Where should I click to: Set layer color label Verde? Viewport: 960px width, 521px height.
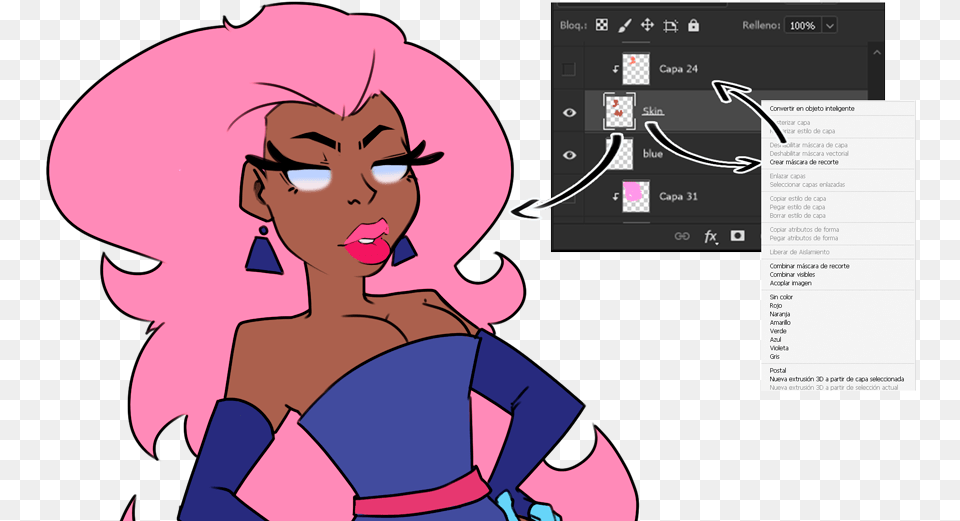click(778, 331)
